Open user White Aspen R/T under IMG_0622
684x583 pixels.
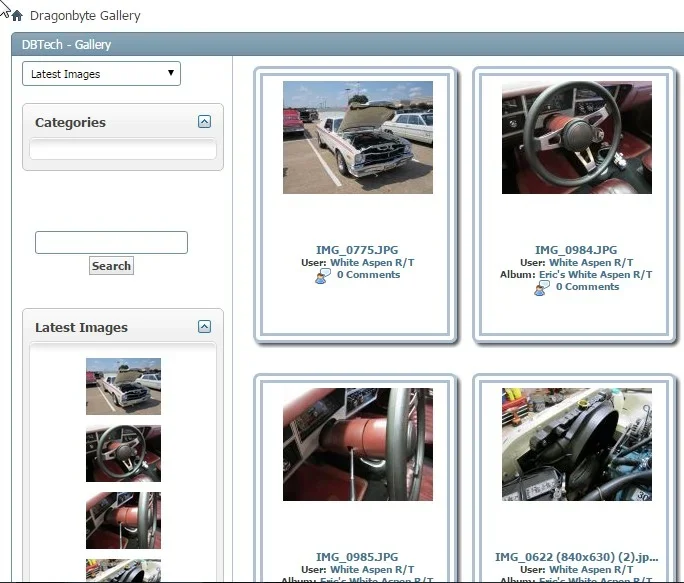(591, 569)
